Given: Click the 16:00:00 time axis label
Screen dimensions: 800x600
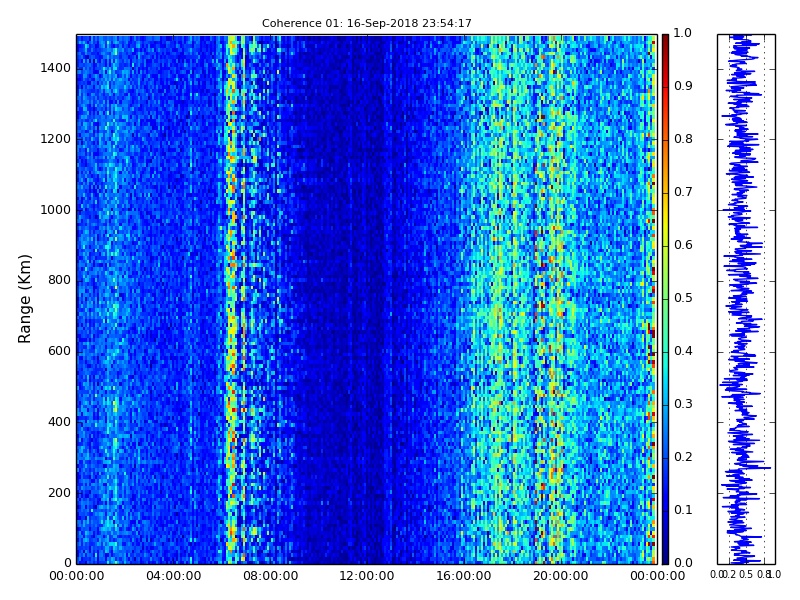Looking at the screenshot, I should click(464, 576).
